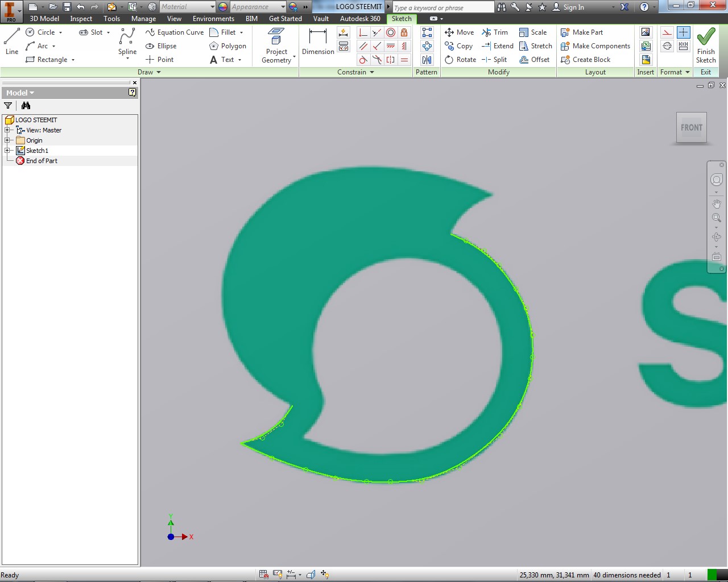Toggle Centerline format

667,46
